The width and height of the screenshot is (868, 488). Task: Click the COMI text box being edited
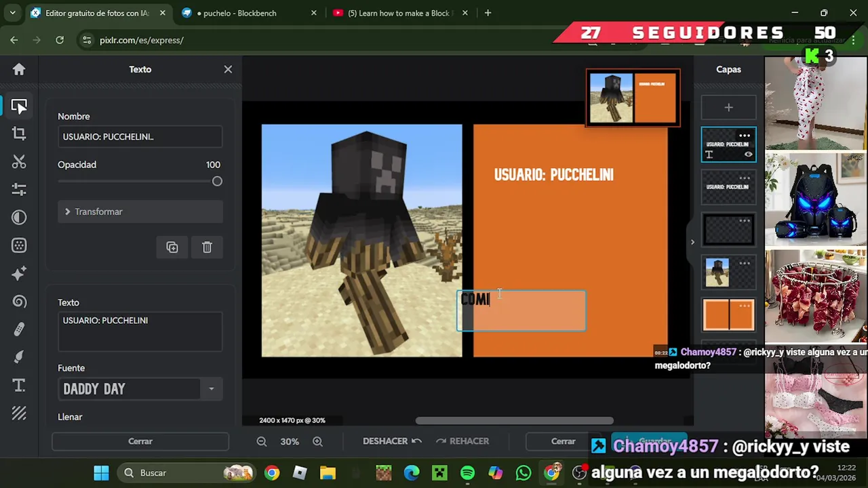(x=521, y=311)
